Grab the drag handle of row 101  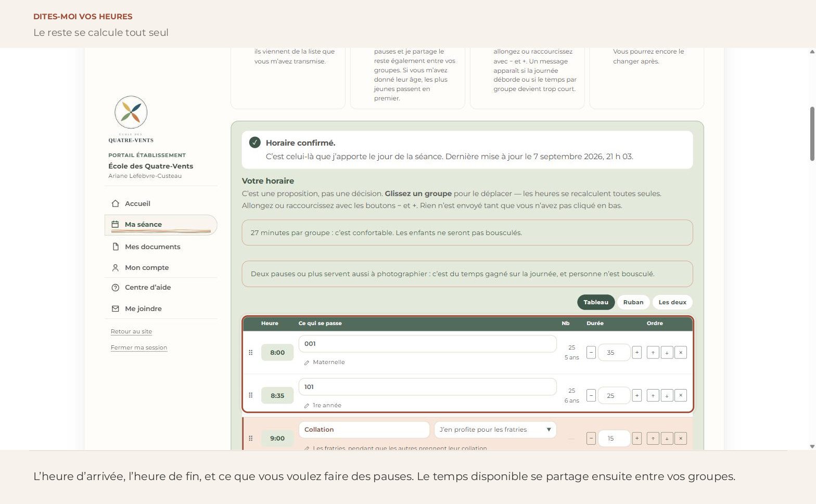point(251,395)
